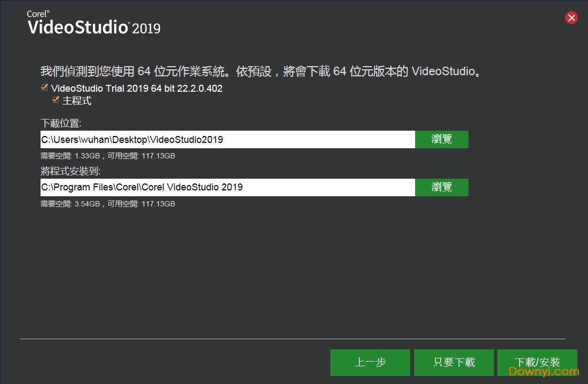
Task: Go back with the 上一步 button
Action: pos(370,363)
